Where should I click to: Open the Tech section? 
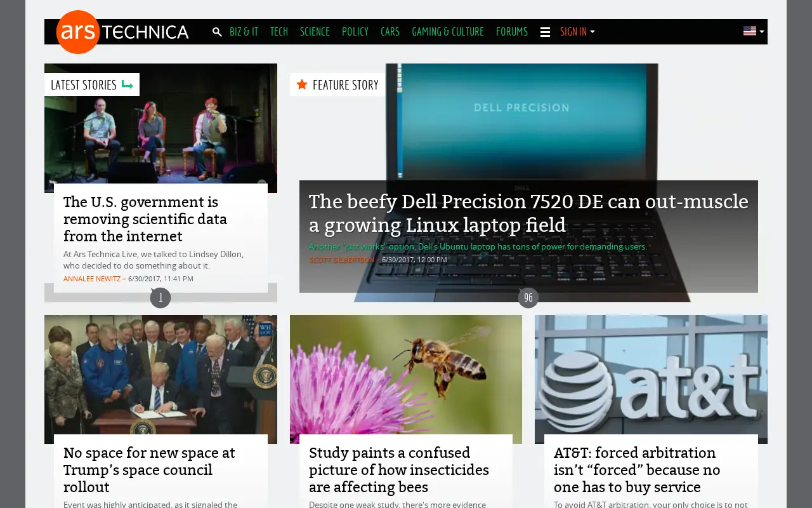point(279,32)
